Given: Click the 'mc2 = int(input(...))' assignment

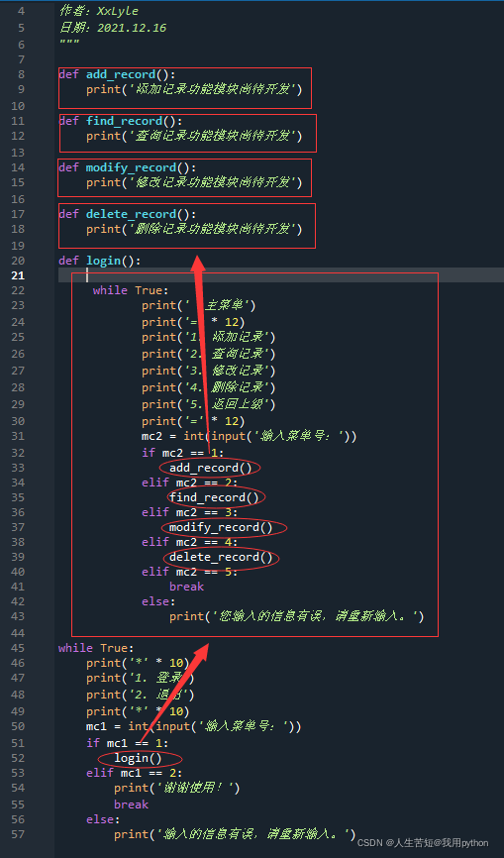Looking at the screenshot, I should tap(250, 436).
